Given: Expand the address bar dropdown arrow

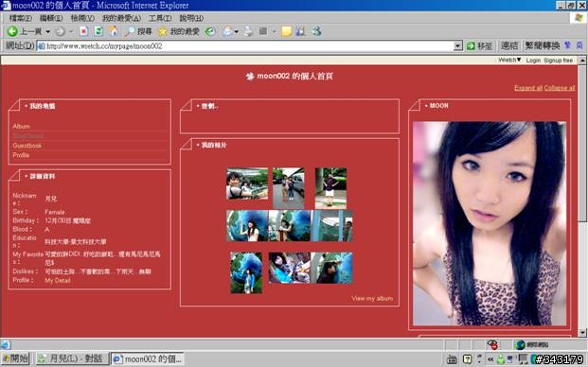Looking at the screenshot, I should (458, 46).
